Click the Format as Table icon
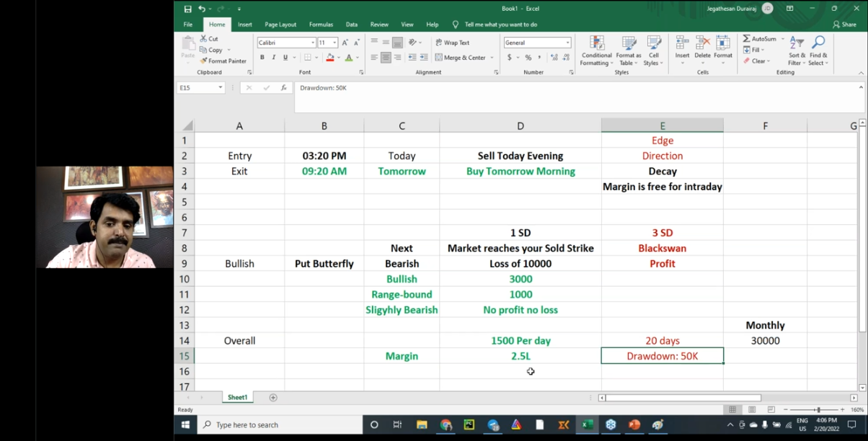Viewport: 868px width, 441px height. click(626, 51)
